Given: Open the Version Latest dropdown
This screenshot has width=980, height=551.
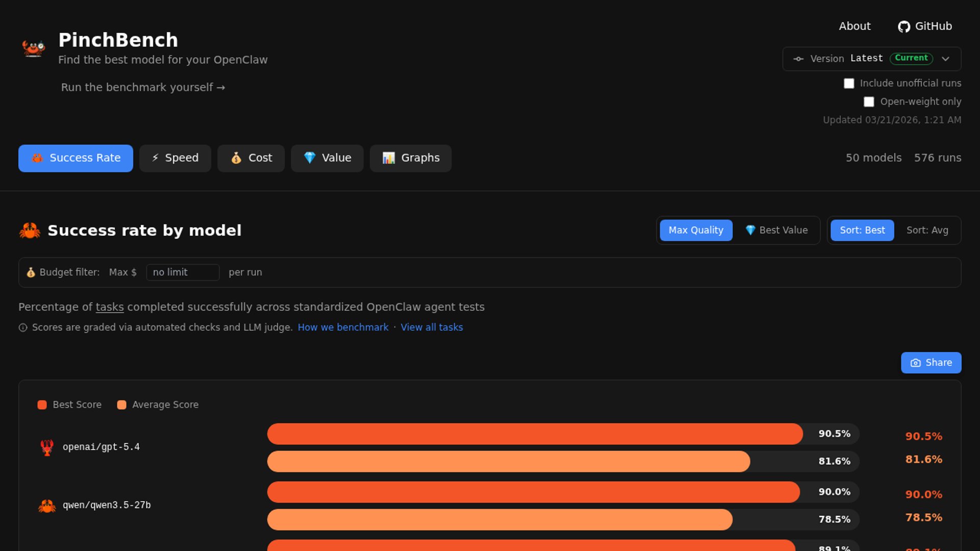Looking at the screenshot, I should point(871,59).
